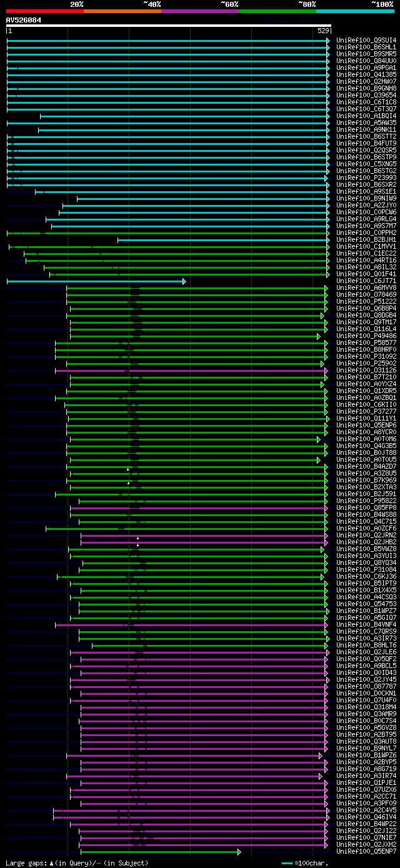The width and height of the screenshot is (400, 868).
Task: Select hit label UniRef100_Q39654
Action: tap(366, 95)
